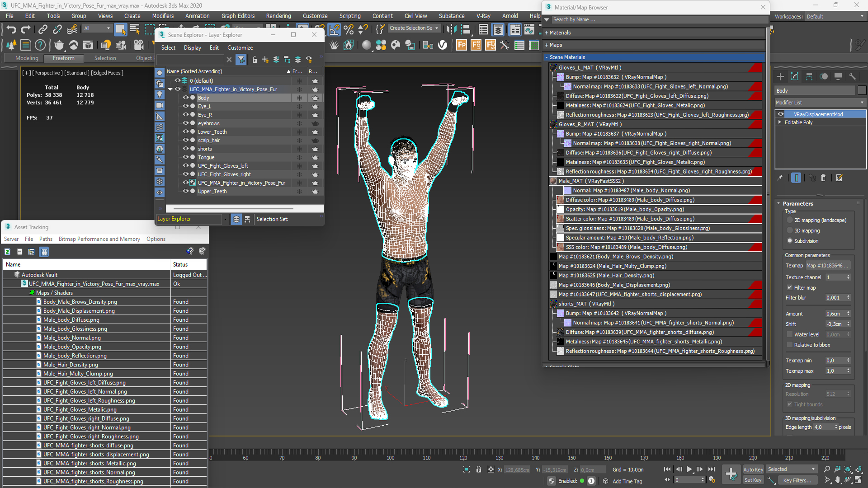Click the Render teapot icon

tap(59, 45)
